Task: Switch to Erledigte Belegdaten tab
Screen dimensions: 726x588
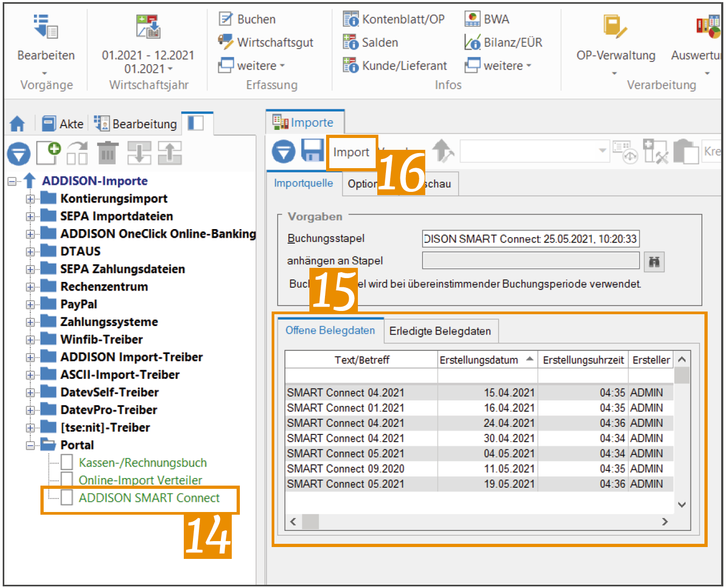Action: [x=440, y=331]
